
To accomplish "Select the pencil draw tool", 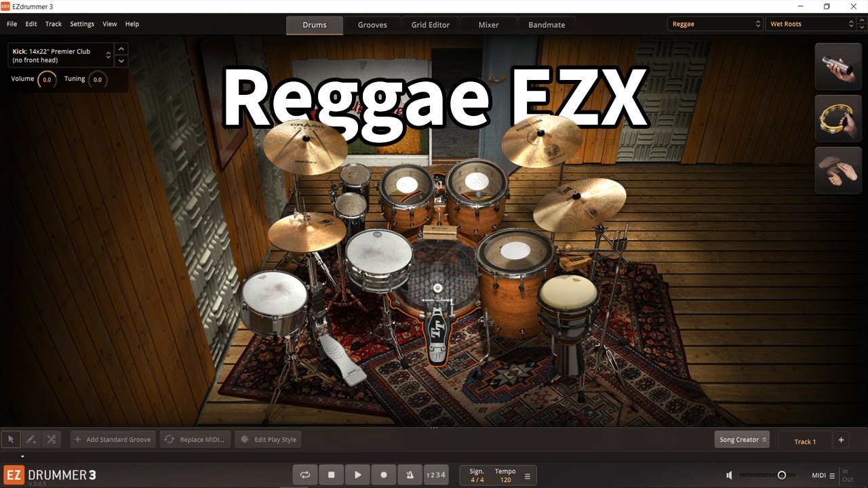I will [31, 439].
